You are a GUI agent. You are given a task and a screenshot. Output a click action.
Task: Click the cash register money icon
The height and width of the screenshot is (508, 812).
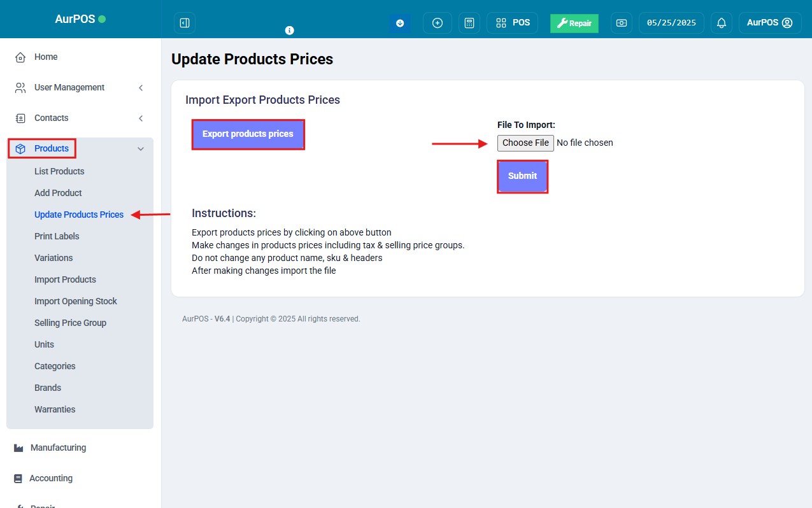622,23
